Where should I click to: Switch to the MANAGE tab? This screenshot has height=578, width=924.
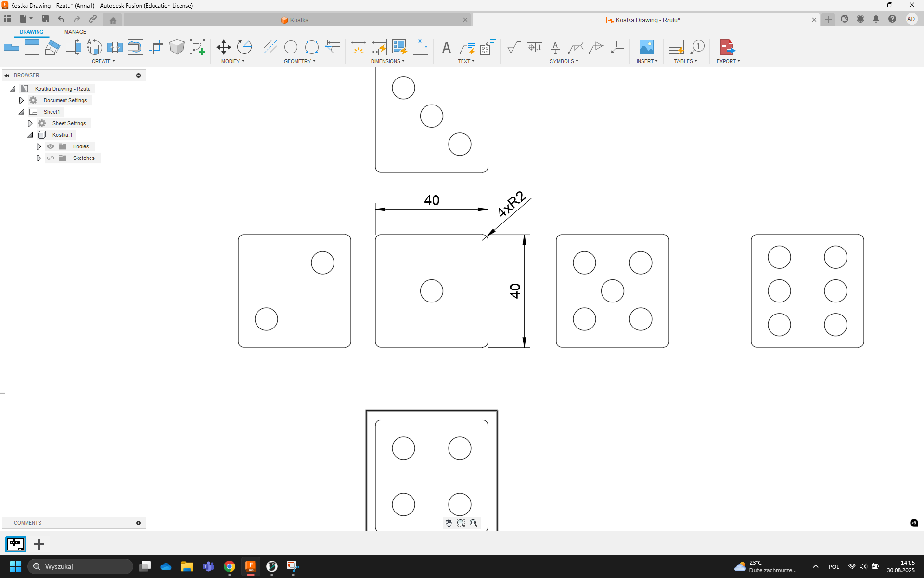point(75,32)
